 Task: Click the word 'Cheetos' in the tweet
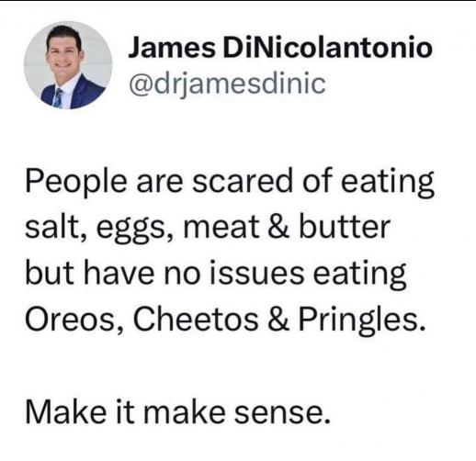(196, 320)
